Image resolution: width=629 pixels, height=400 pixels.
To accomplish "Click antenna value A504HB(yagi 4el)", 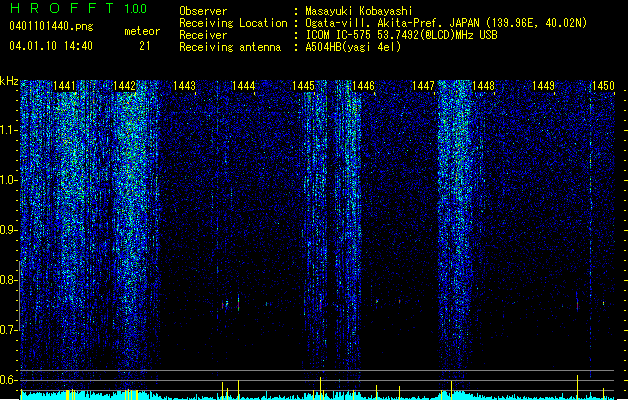I will [353, 47].
